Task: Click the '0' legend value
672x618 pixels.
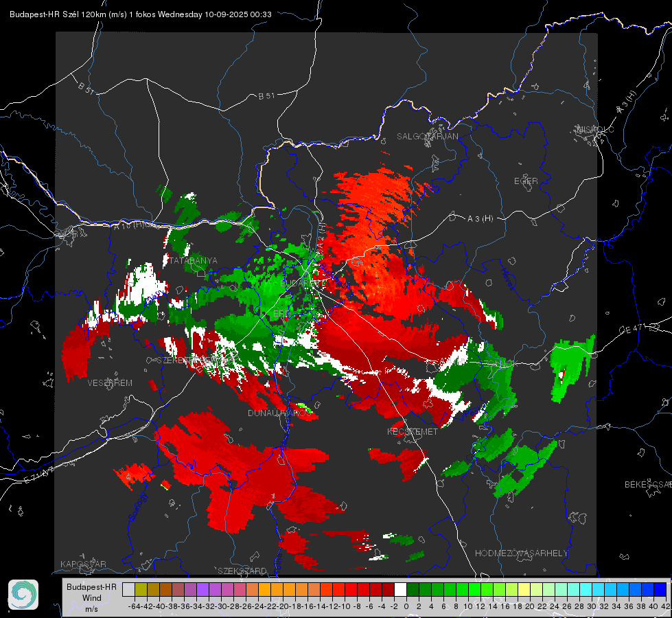Action: click(406, 606)
